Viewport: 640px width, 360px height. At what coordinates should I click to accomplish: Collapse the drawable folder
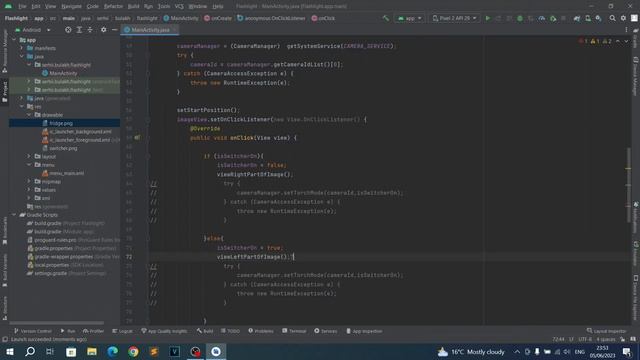pos(29,115)
